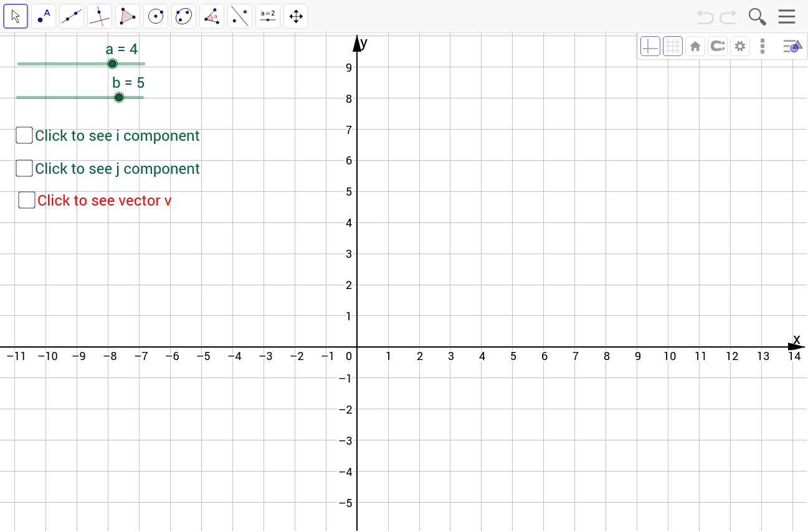The height and width of the screenshot is (532, 808).
Task: Toggle the axes display
Action: click(650, 45)
